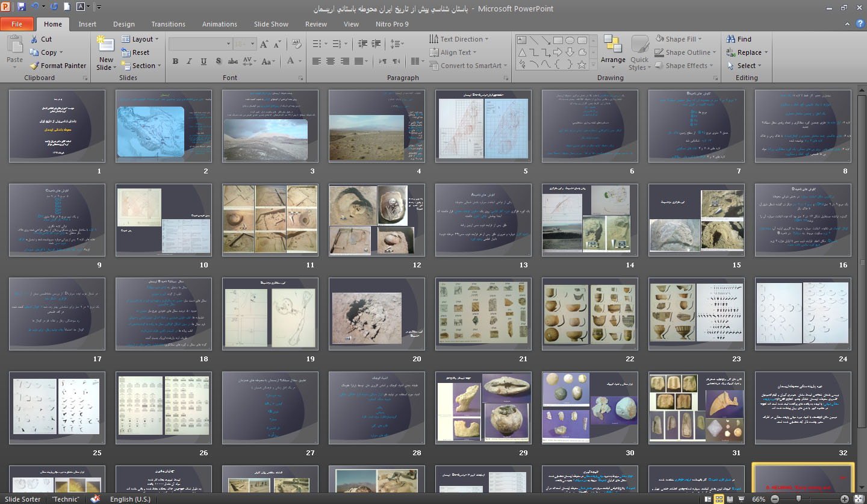Click the Reset slide icon

pos(126,52)
